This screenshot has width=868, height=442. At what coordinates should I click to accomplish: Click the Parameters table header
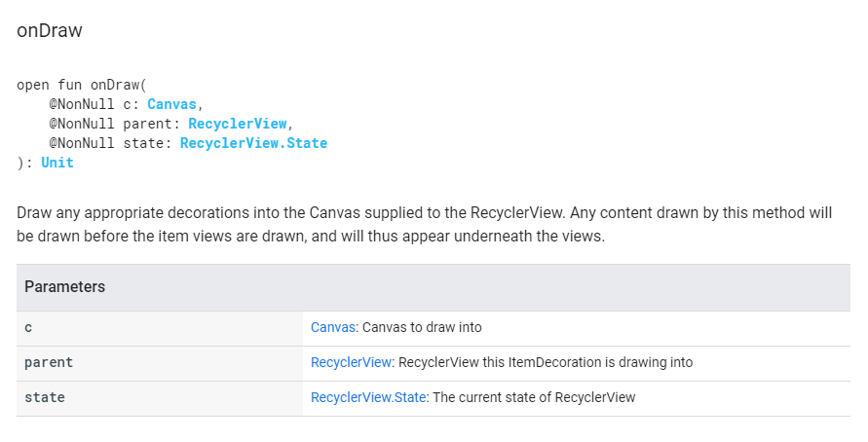(65, 287)
